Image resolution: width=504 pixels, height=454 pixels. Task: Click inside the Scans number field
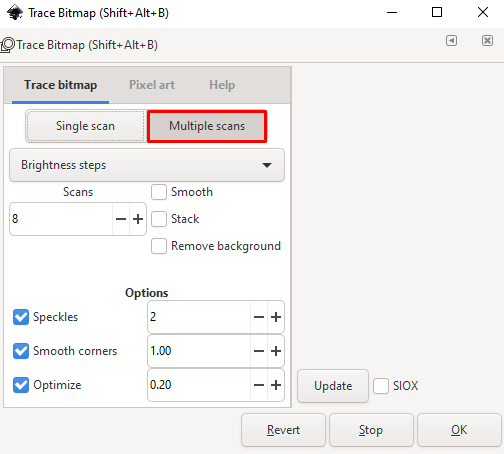point(61,219)
